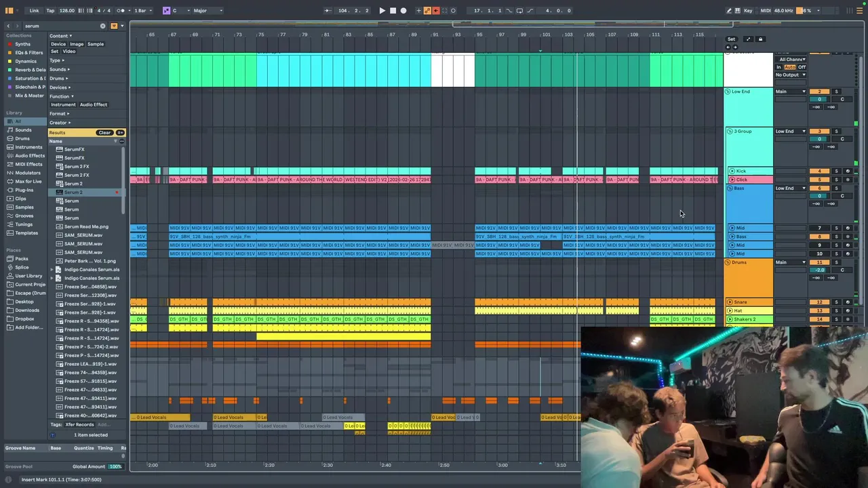This screenshot has height=488, width=868.
Task: Fold the Bass group track
Action: coord(730,188)
